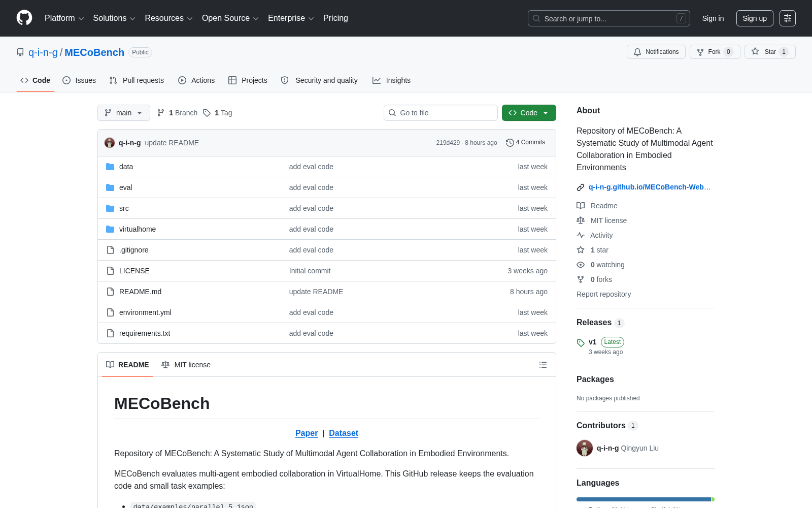The width and height of the screenshot is (812, 508).
Task: Expand the Platform menu
Action: coord(64,18)
